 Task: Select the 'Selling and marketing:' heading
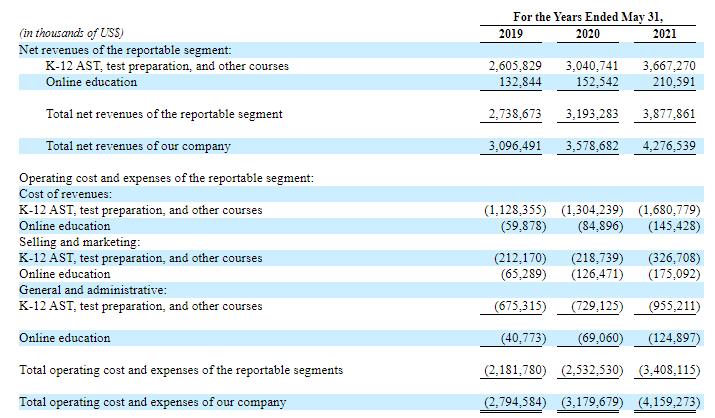(x=79, y=242)
